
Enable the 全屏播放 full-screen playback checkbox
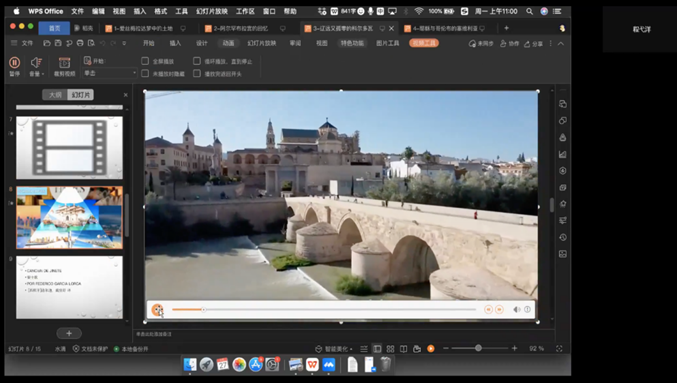pos(145,61)
